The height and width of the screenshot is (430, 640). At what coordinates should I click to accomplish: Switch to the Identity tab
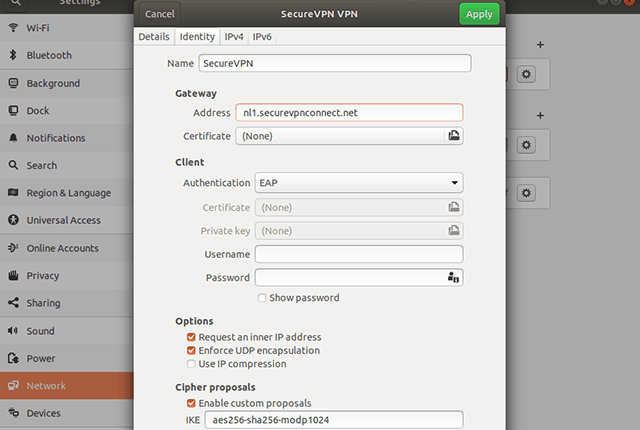(x=197, y=37)
